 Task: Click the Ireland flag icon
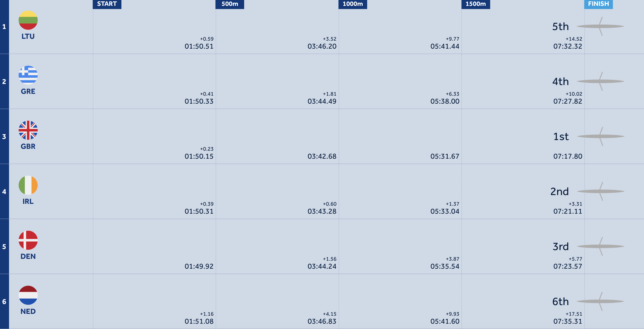point(28,185)
